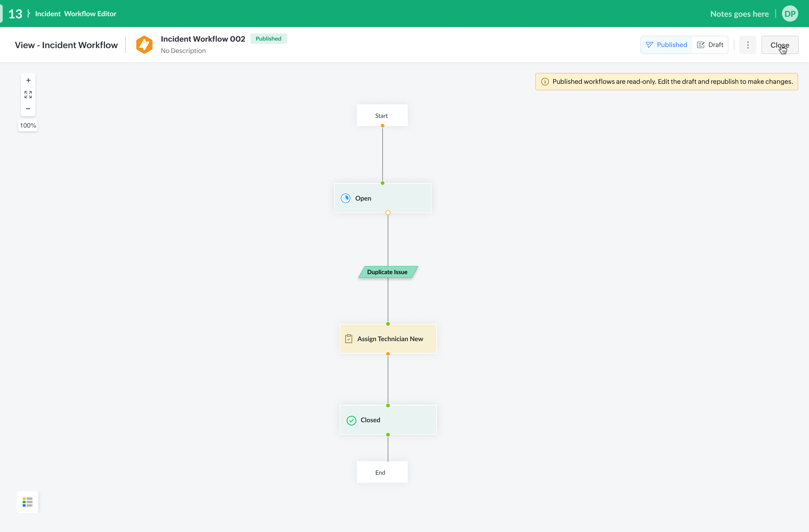Click Notes goes here link

click(739, 14)
